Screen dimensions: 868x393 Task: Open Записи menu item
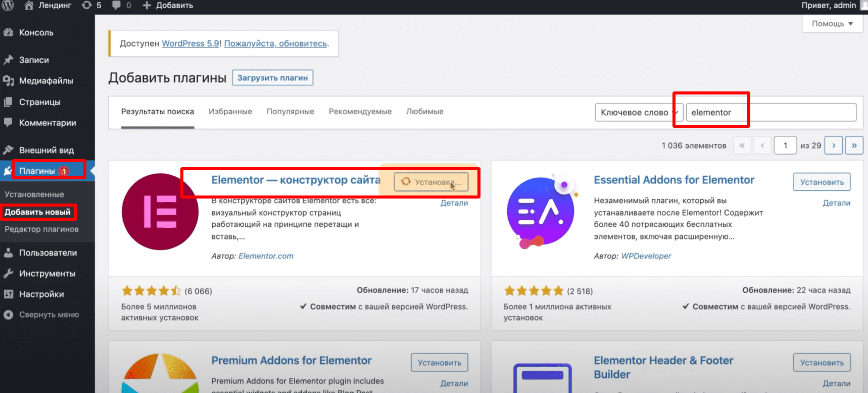pos(34,60)
